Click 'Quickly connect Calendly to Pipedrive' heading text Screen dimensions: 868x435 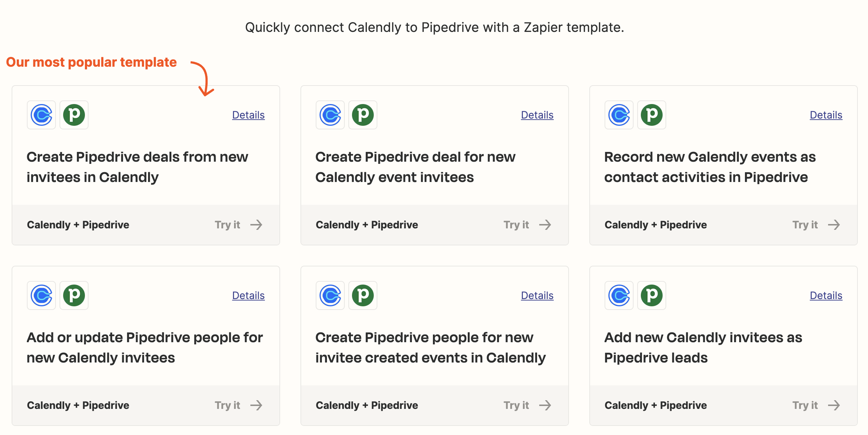tap(435, 28)
